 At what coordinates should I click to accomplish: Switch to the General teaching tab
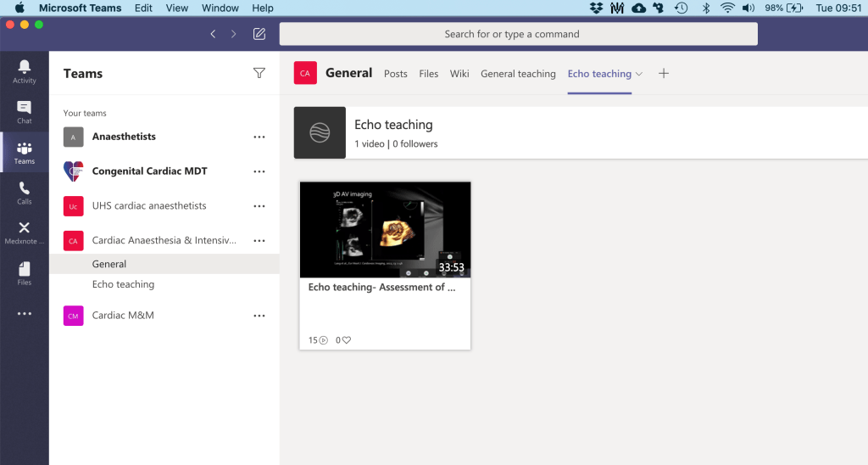click(x=518, y=74)
